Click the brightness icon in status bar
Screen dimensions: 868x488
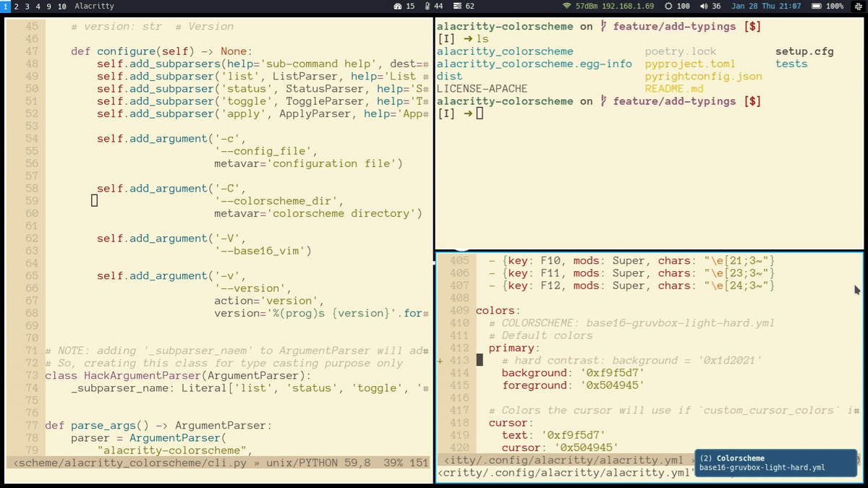click(668, 6)
